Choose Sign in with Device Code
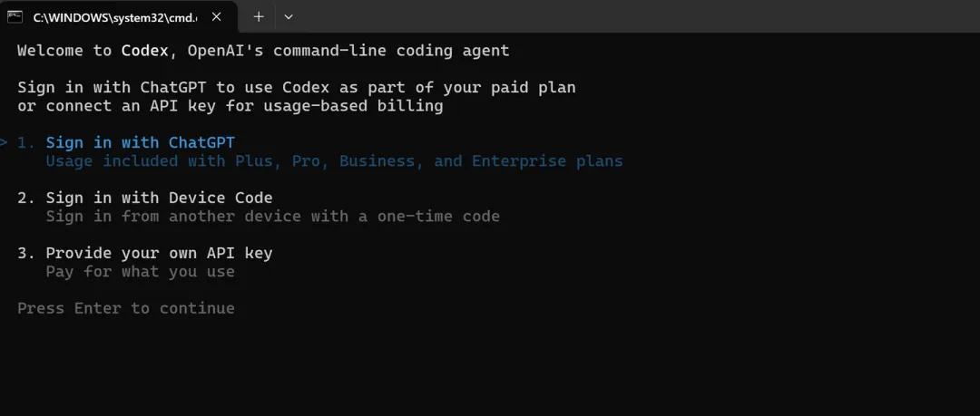Image resolution: width=980 pixels, height=416 pixels. 159,198
